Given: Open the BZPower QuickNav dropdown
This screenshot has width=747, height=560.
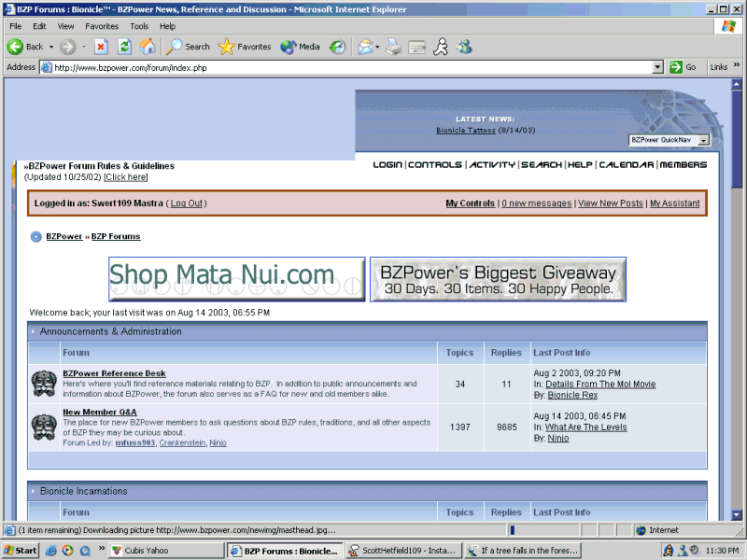Looking at the screenshot, I should [669, 140].
